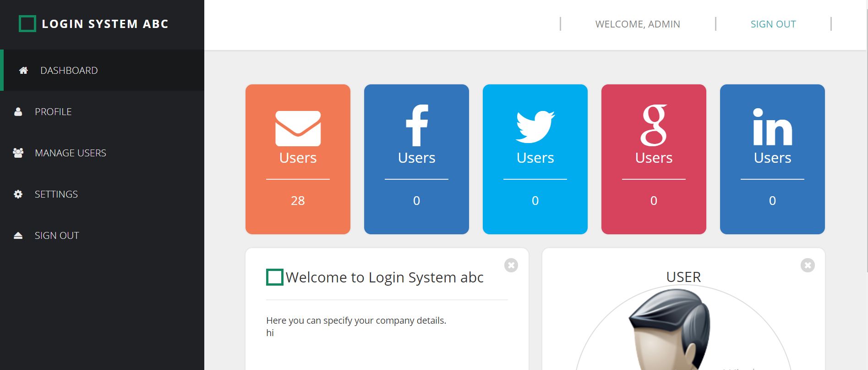Screen dimensions: 868x370
Task: Click the Profile person icon
Action: pyautogui.click(x=18, y=111)
